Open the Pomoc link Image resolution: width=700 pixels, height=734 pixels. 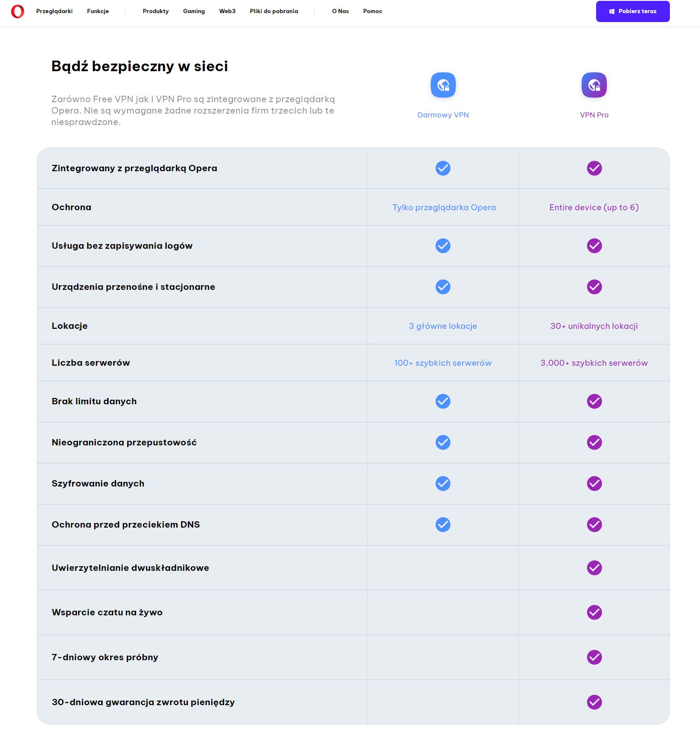pos(373,11)
